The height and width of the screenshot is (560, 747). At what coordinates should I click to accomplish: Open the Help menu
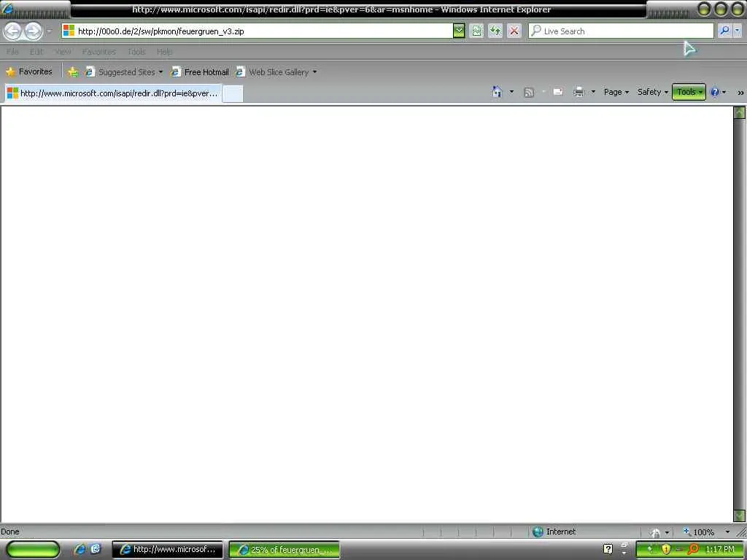pos(164,52)
